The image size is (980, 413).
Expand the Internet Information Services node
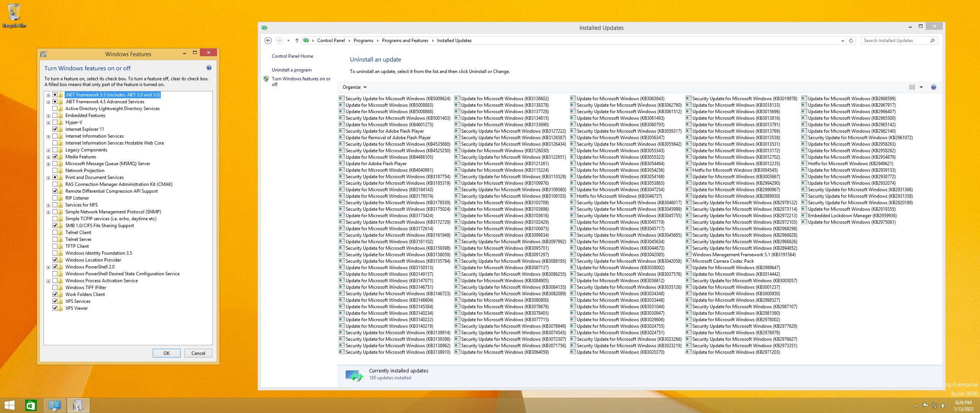(x=49, y=137)
